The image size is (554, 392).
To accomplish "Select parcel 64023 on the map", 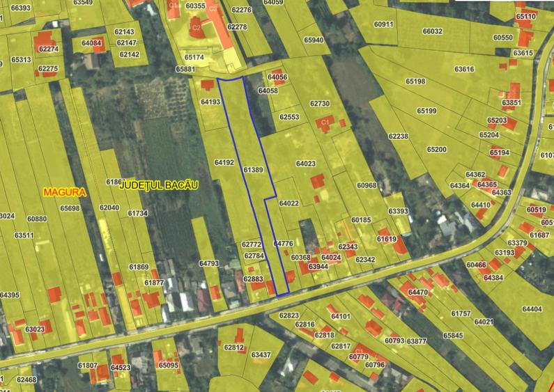I will tap(306, 164).
